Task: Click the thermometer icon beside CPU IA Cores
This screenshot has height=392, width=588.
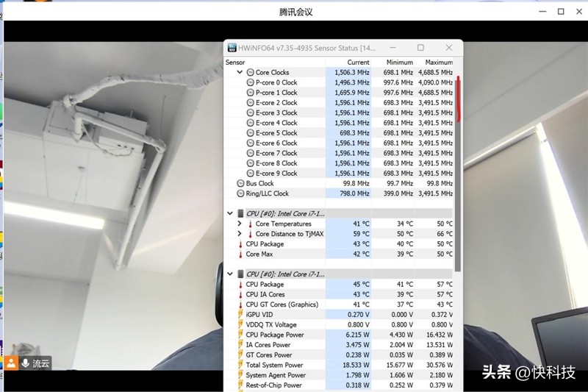Action: coord(240,295)
